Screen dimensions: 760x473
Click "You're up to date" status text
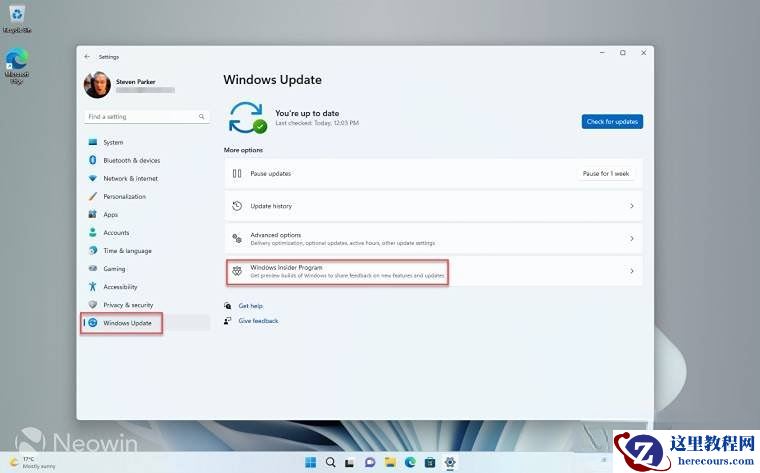pyautogui.click(x=307, y=113)
